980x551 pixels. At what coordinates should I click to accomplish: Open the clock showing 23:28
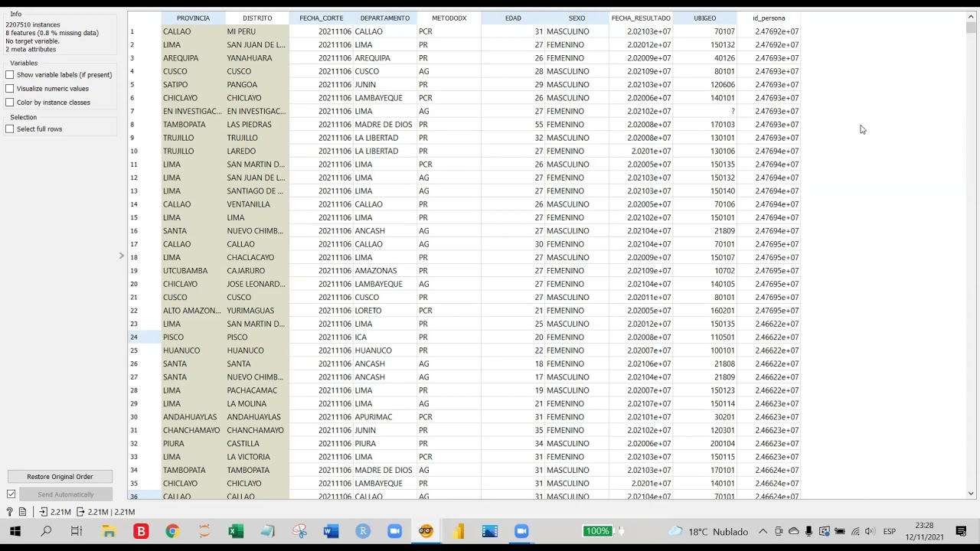click(x=924, y=531)
